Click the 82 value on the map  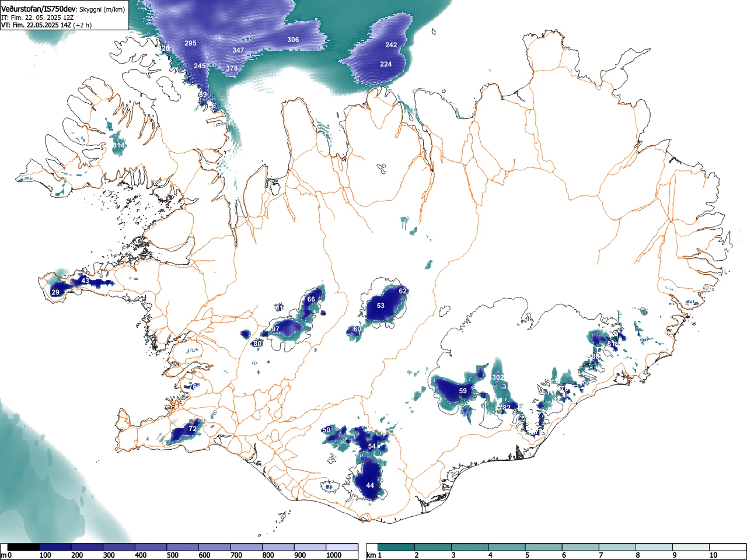tap(507, 407)
